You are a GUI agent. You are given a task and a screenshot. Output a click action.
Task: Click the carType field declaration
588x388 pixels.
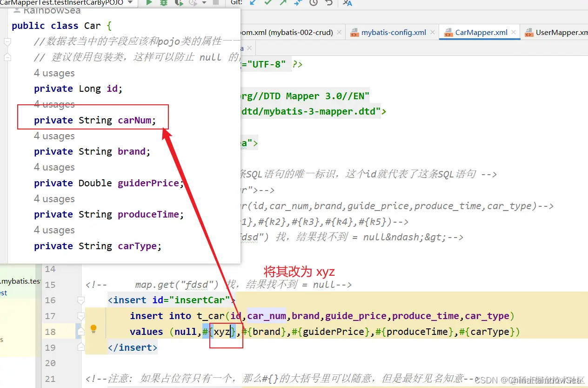[98, 246]
